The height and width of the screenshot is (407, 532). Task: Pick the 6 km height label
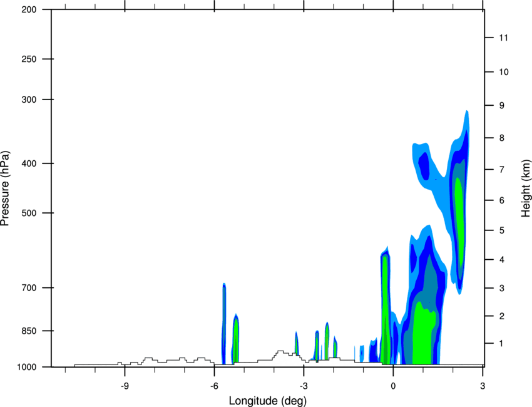pyautogui.click(x=501, y=200)
